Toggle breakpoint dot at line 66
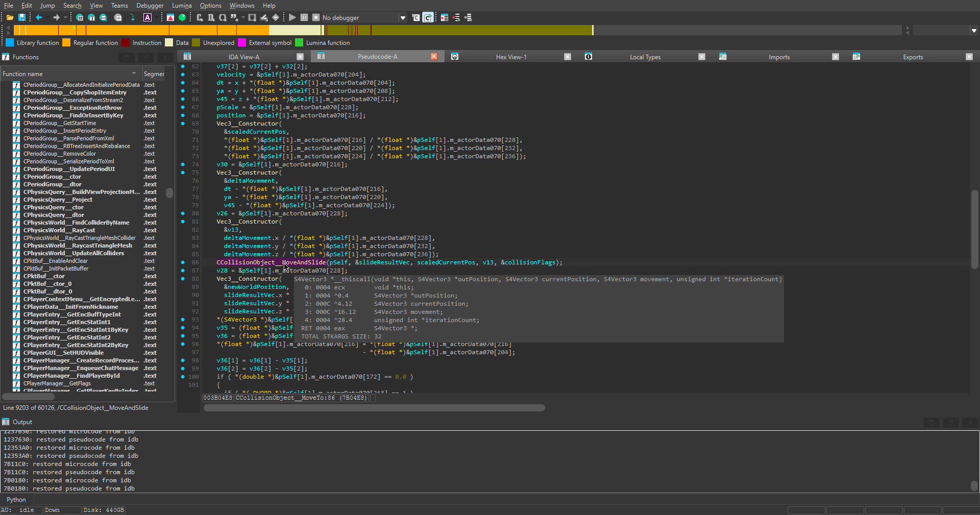Viewport: 980px width, 515px height. click(x=183, y=99)
